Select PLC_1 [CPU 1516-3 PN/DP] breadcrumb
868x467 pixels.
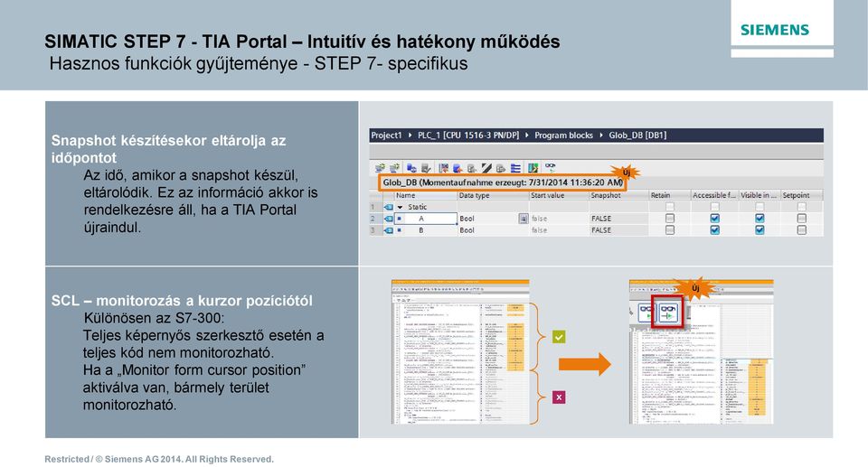(468, 135)
